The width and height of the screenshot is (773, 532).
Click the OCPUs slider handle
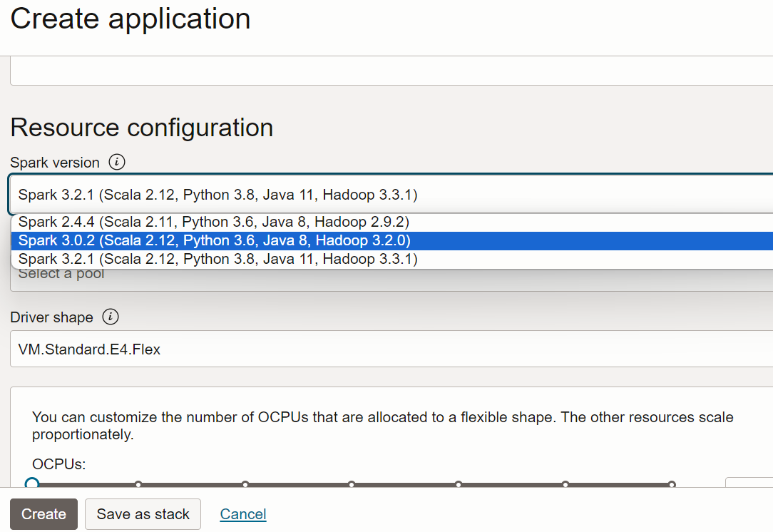click(31, 484)
